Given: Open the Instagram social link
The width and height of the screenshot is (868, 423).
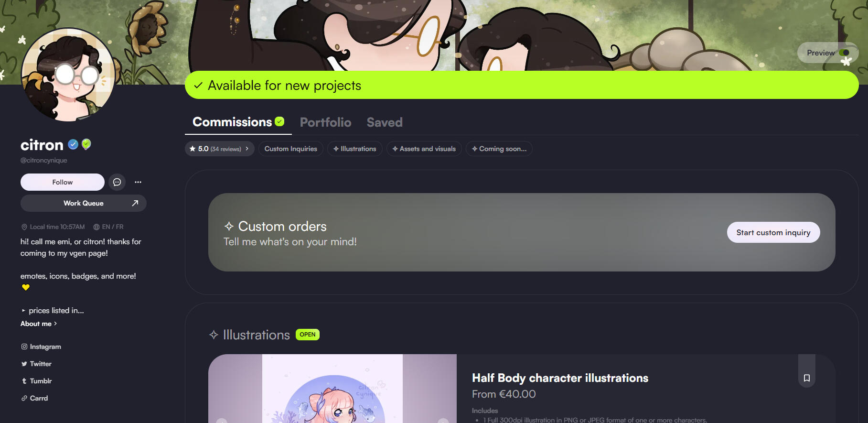Looking at the screenshot, I should 41,347.
